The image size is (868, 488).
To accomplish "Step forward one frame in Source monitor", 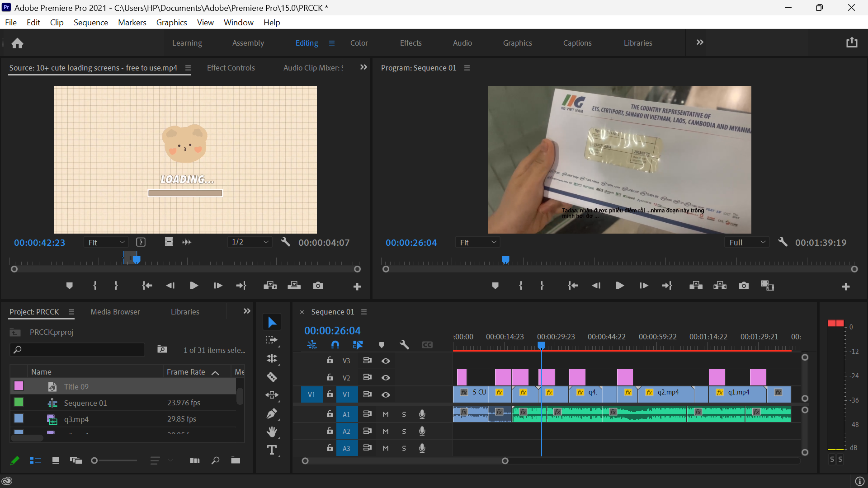I will tap(218, 286).
